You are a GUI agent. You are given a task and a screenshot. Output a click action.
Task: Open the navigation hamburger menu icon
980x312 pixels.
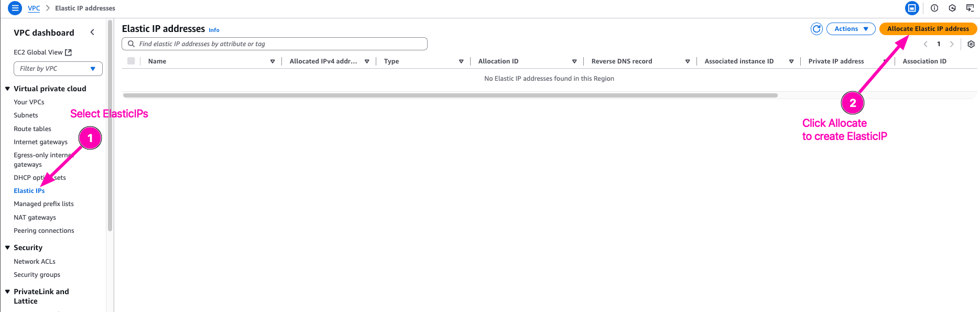pyautogui.click(x=15, y=8)
